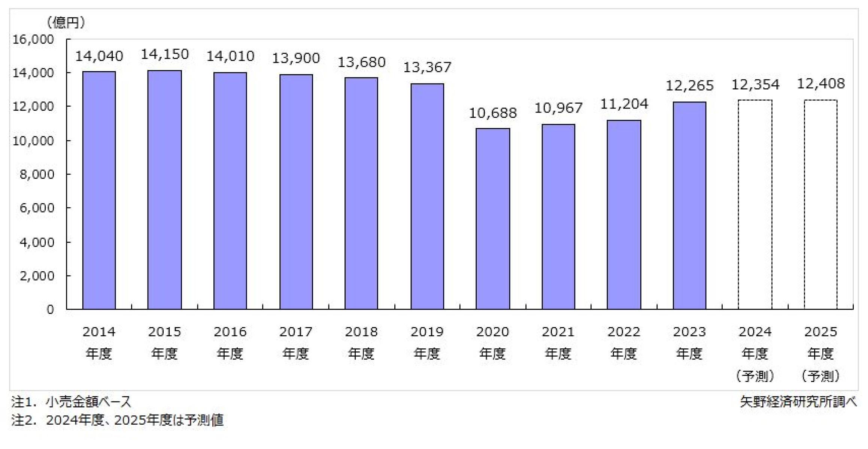Screen dimensions: 868x449
Task: Click the 2019年度 bar
Action: click(x=427, y=196)
